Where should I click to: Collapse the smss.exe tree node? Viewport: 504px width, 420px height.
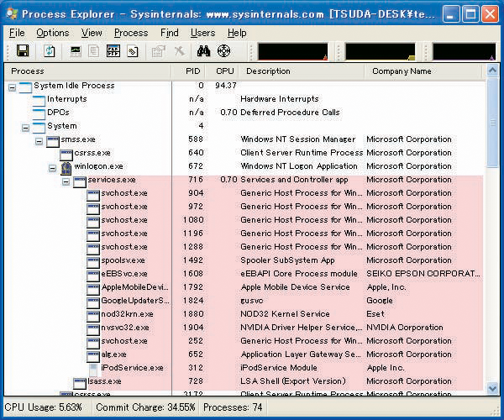(39, 141)
